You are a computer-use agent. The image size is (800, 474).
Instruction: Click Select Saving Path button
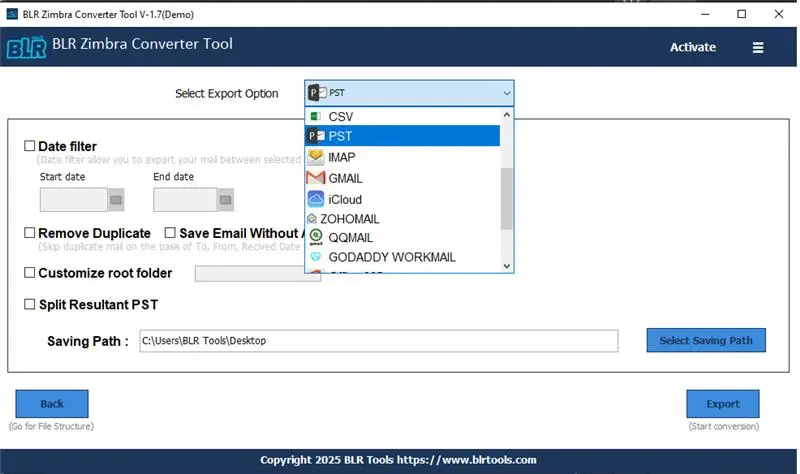(706, 340)
